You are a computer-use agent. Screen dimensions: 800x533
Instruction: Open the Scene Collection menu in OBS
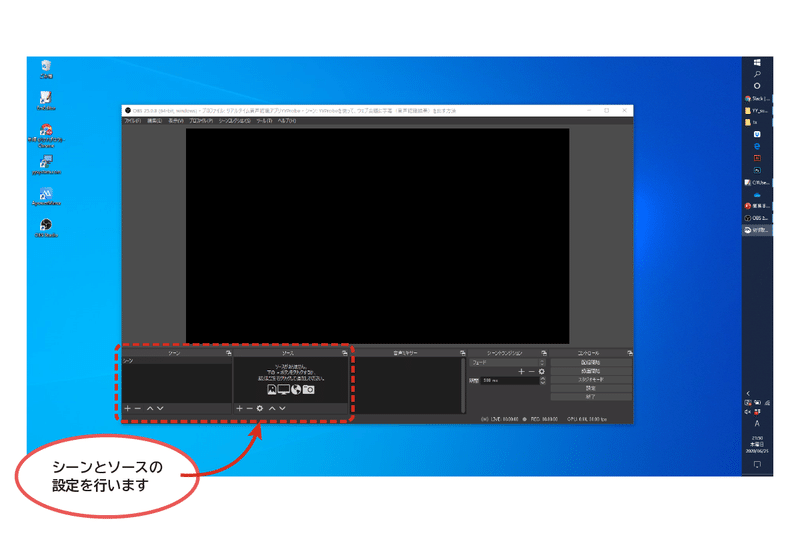tap(235, 121)
